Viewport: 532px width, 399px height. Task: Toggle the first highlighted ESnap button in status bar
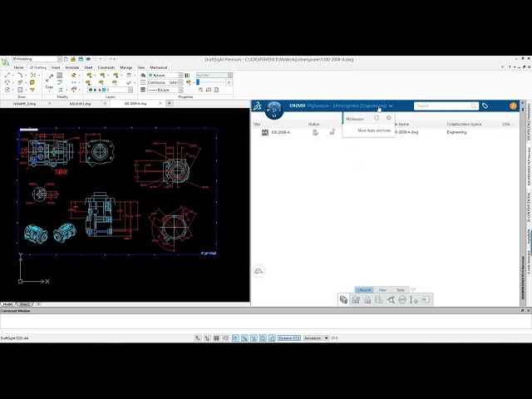pyautogui.click(x=235, y=338)
